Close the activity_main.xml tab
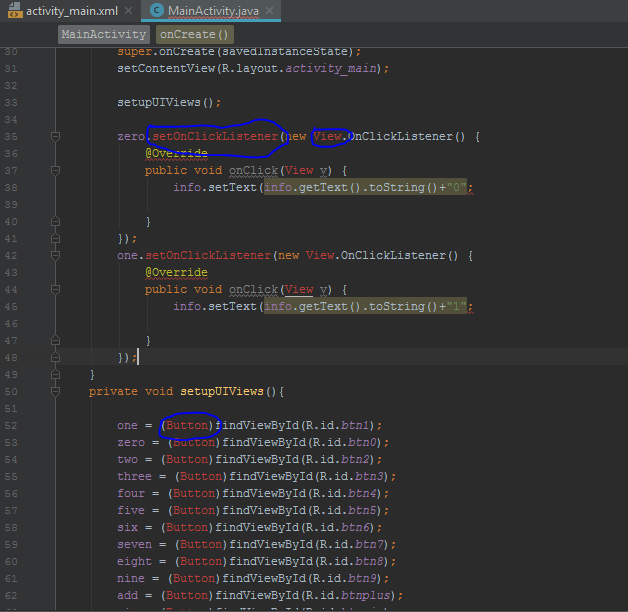This screenshot has width=628, height=612. 129,11
